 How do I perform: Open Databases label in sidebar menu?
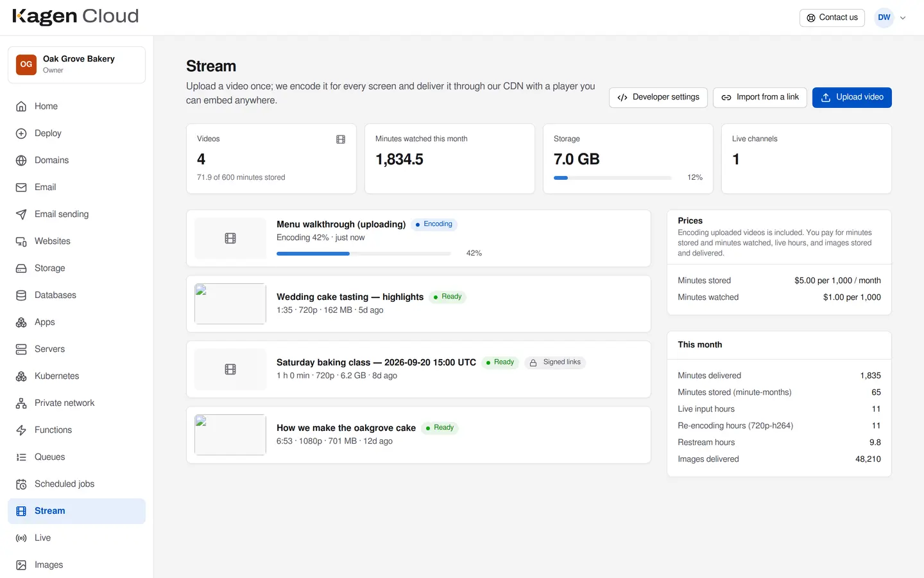[55, 295]
